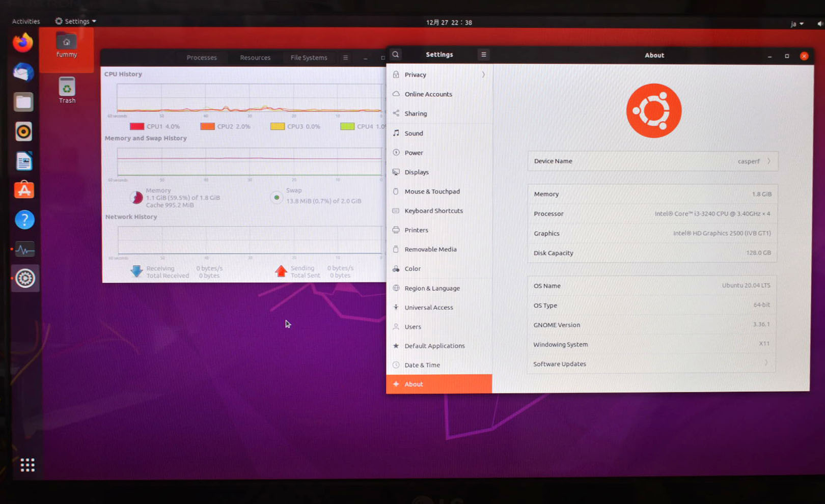825x504 pixels.
Task: Click the Sound settings note icon
Action: tap(396, 133)
